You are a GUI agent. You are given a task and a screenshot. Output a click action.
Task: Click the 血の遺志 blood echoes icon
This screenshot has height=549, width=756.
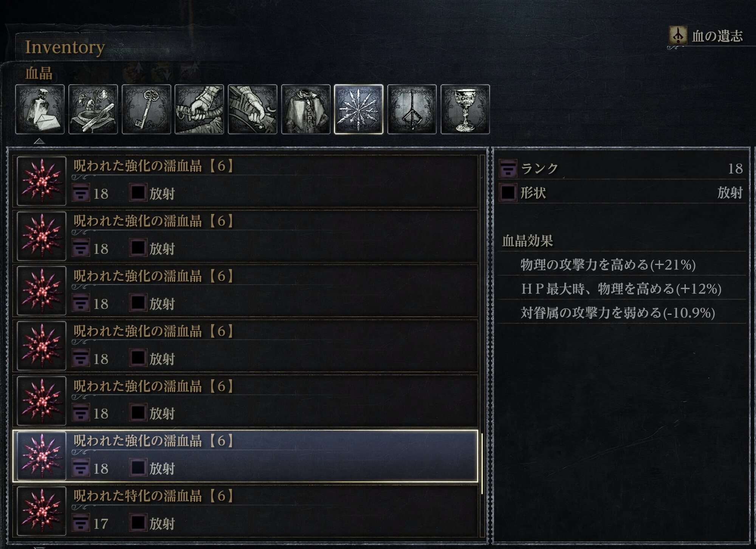point(678,36)
